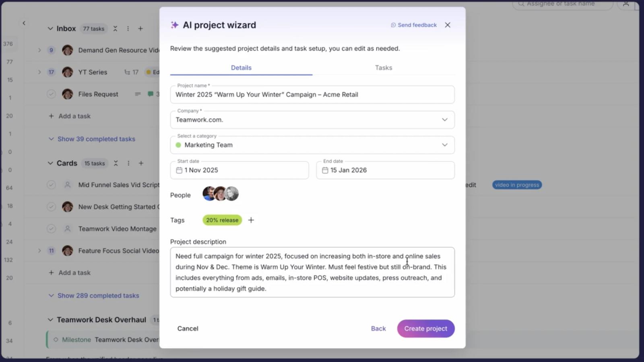Open the Files Request comments icon
The width and height of the screenshot is (644, 362).
[x=151, y=94]
